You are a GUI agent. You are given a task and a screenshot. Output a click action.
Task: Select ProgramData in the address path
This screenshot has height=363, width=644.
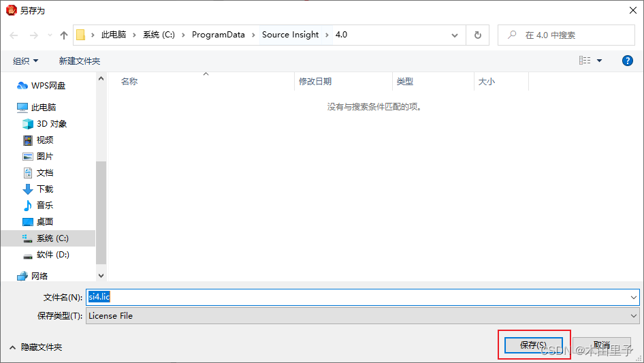click(218, 35)
